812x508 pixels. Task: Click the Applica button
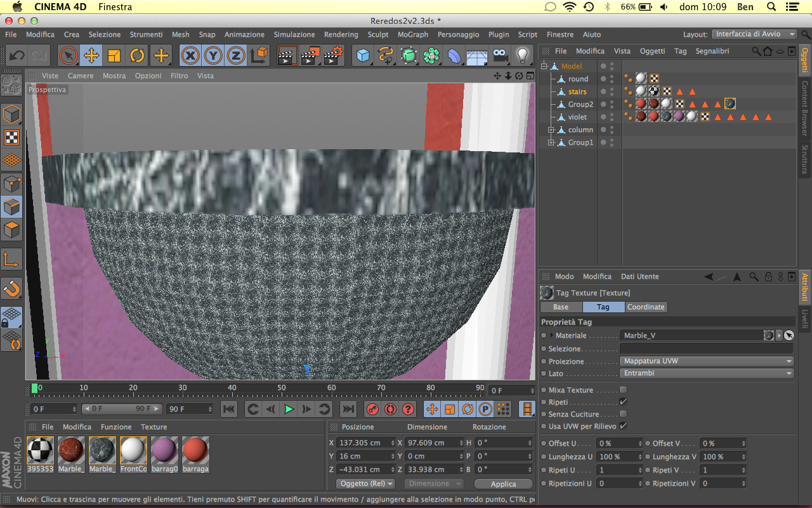pyautogui.click(x=503, y=484)
